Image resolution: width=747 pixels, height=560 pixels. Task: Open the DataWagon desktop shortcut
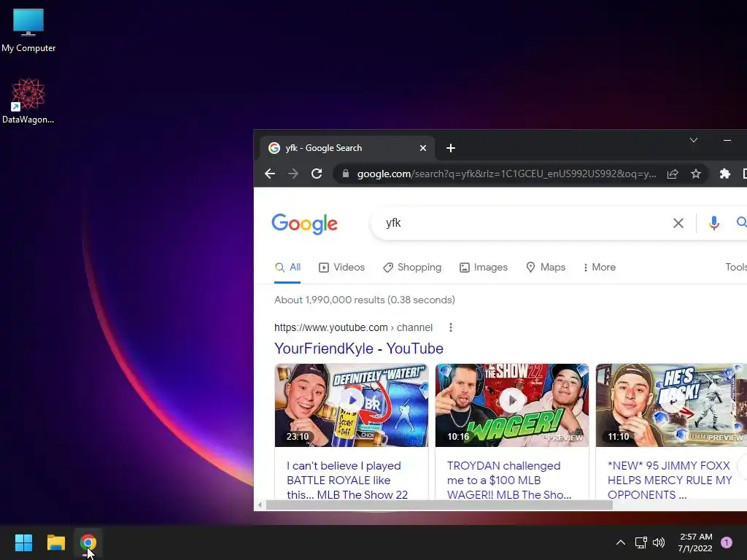[x=28, y=101]
